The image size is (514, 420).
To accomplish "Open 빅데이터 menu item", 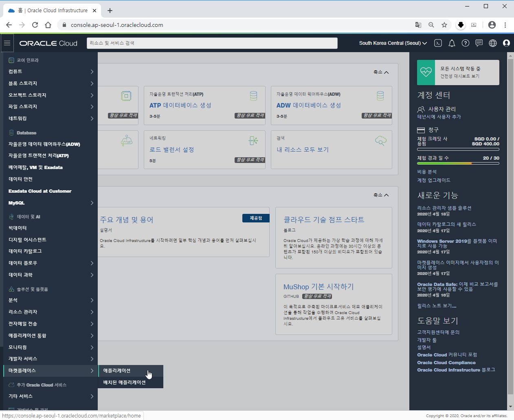I will [18, 228].
